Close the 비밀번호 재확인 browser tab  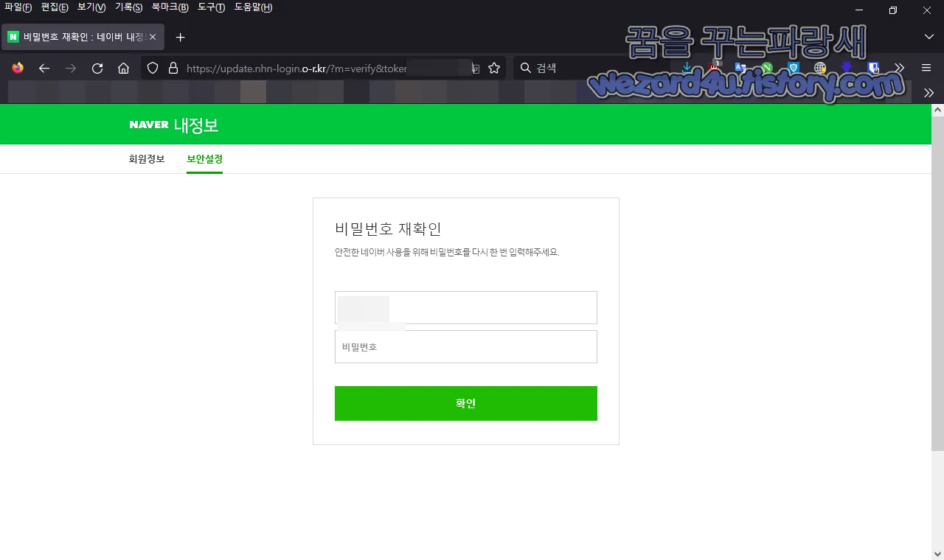click(152, 37)
